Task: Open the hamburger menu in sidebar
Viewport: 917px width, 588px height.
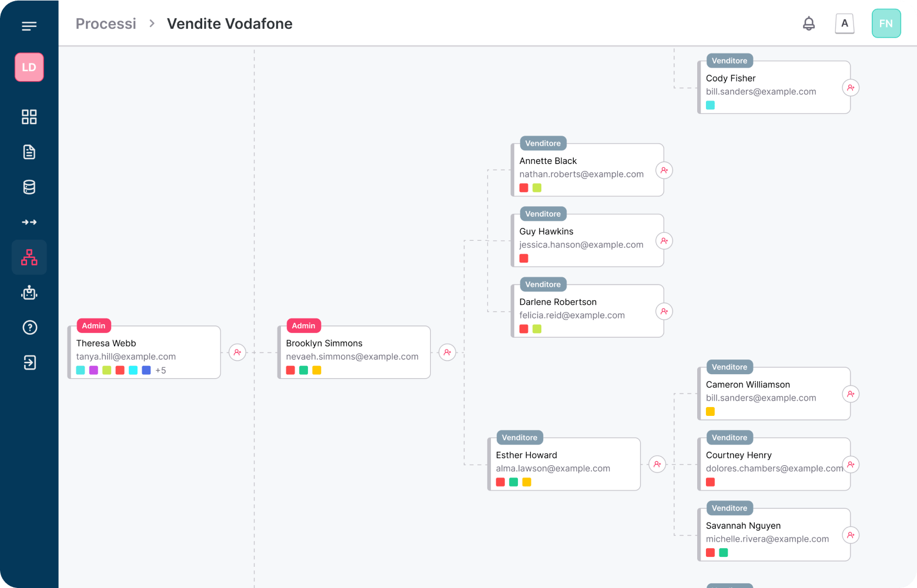Action: pos(29,26)
